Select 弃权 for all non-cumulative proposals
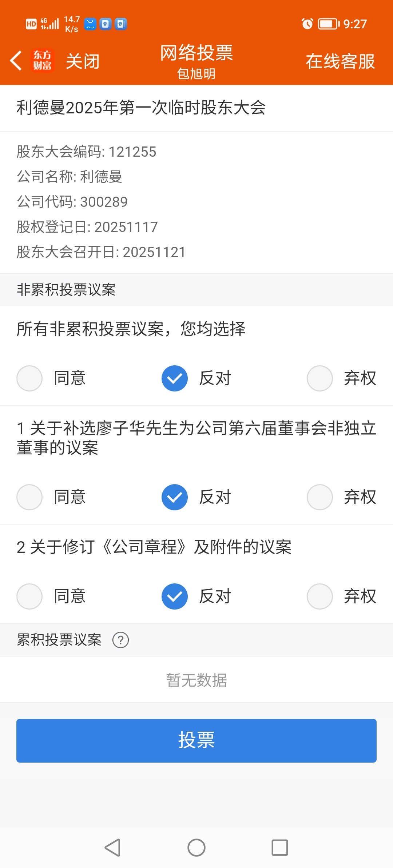393x868 pixels. [319, 378]
